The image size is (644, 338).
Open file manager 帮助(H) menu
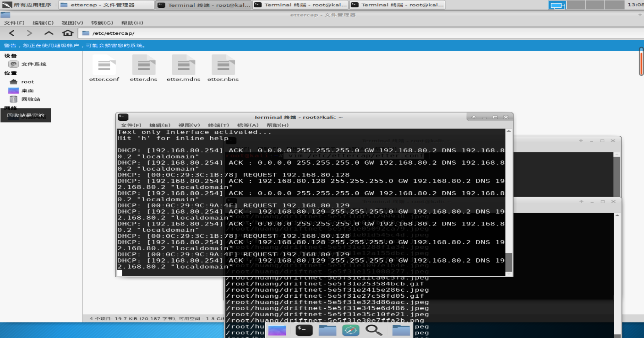(132, 23)
